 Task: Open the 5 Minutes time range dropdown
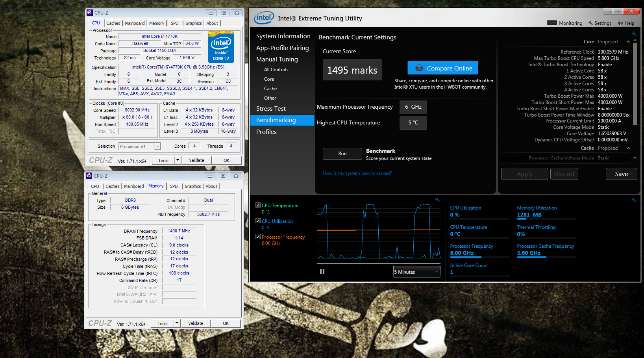[x=416, y=272]
